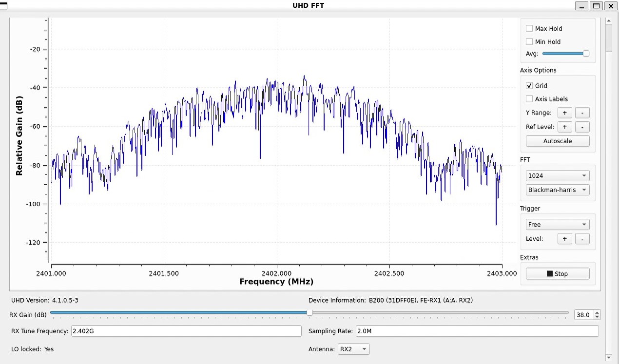Raise Trigger Level with plus button
619x364 pixels.
tap(564, 239)
